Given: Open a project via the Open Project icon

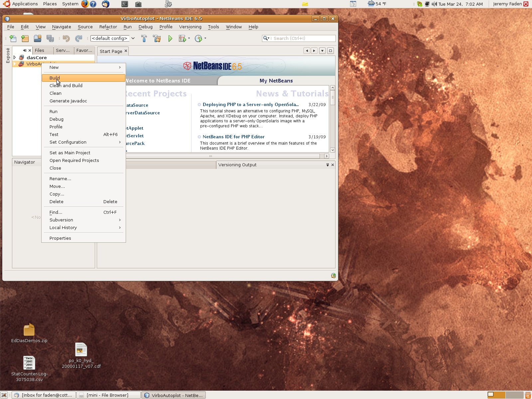Looking at the screenshot, I should [38, 38].
